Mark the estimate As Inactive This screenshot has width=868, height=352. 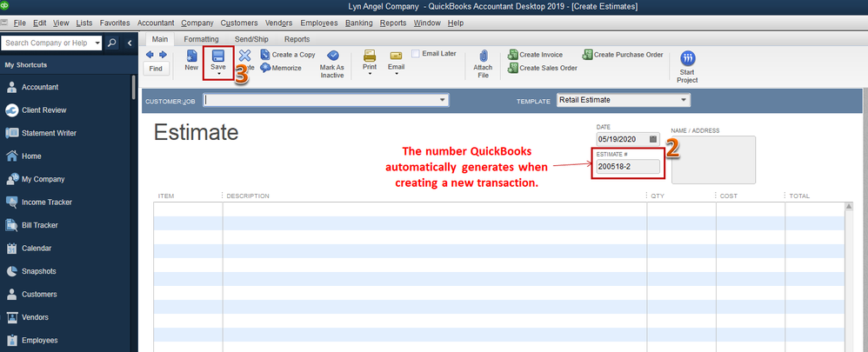tap(332, 64)
